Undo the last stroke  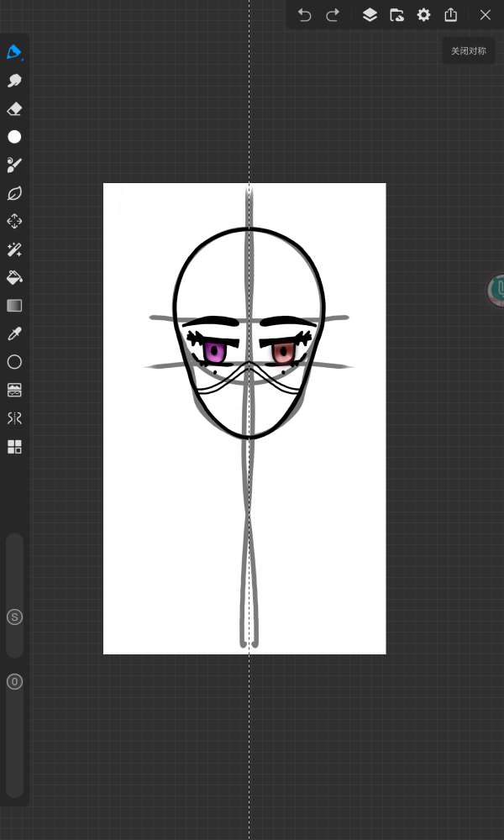coord(305,15)
